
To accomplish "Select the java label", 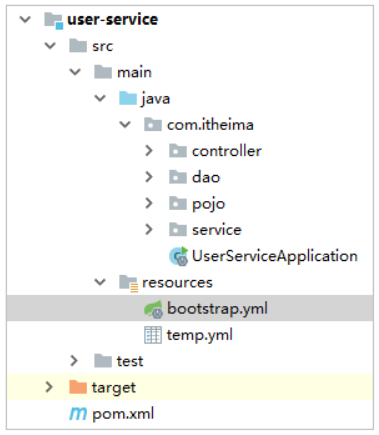I will click(x=155, y=99).
